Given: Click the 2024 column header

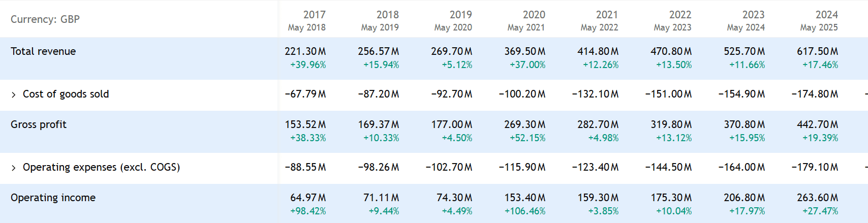Looking at the screenshot, I should 826,15.
